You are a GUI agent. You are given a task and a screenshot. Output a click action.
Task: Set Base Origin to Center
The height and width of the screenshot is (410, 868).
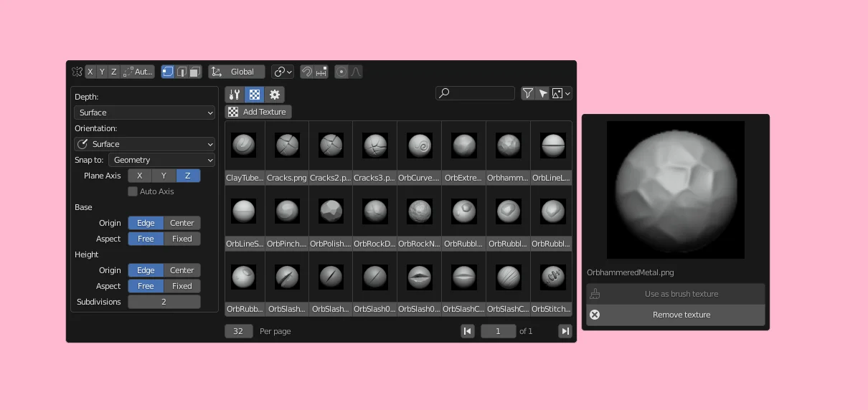[182, 223]
